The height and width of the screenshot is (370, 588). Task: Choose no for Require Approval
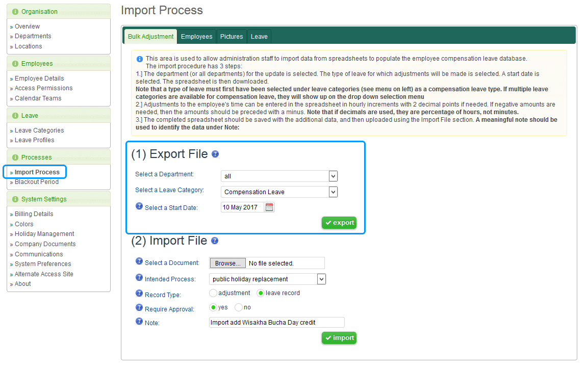pos(239,307)
